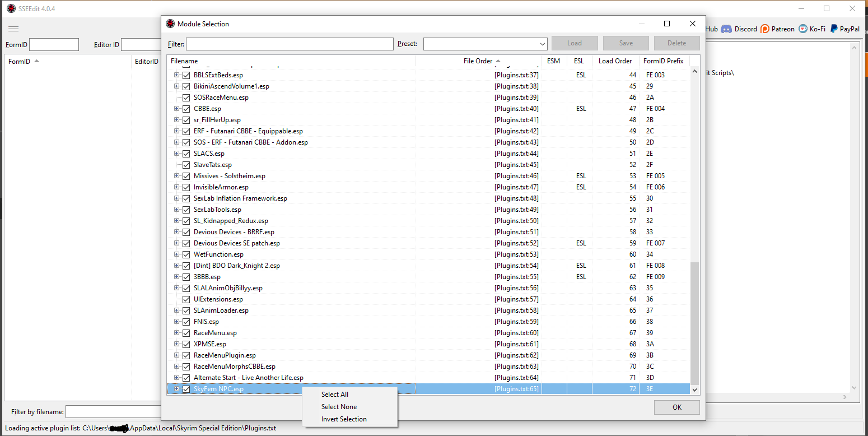This screenshot has height=436, width=868.
Task: Open the Preset dropdown
Action: (x=542, y=44)
